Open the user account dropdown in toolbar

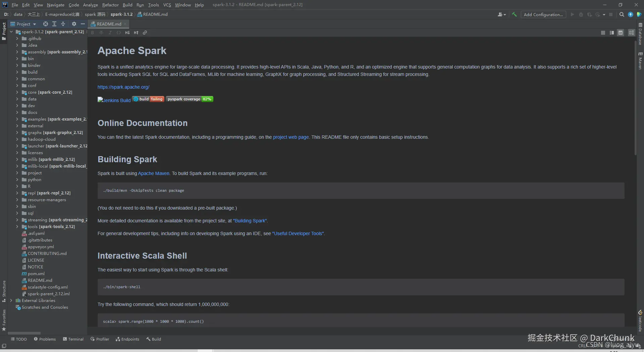click(x=502, y=14)
